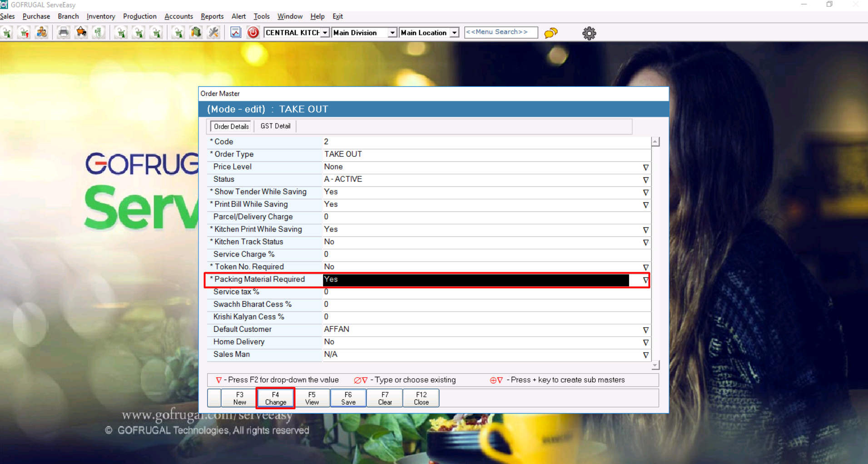Click the Menu Search input box
868x464 pixels.
coord(501,32)
